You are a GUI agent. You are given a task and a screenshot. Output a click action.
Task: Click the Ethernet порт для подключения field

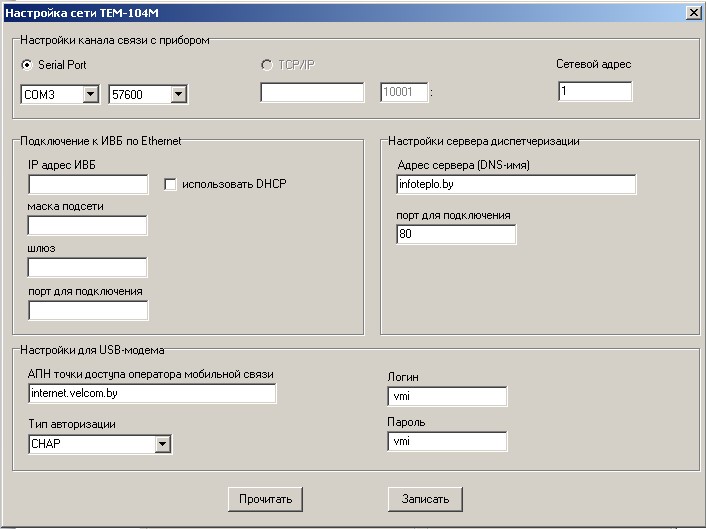tap(88, 311)
